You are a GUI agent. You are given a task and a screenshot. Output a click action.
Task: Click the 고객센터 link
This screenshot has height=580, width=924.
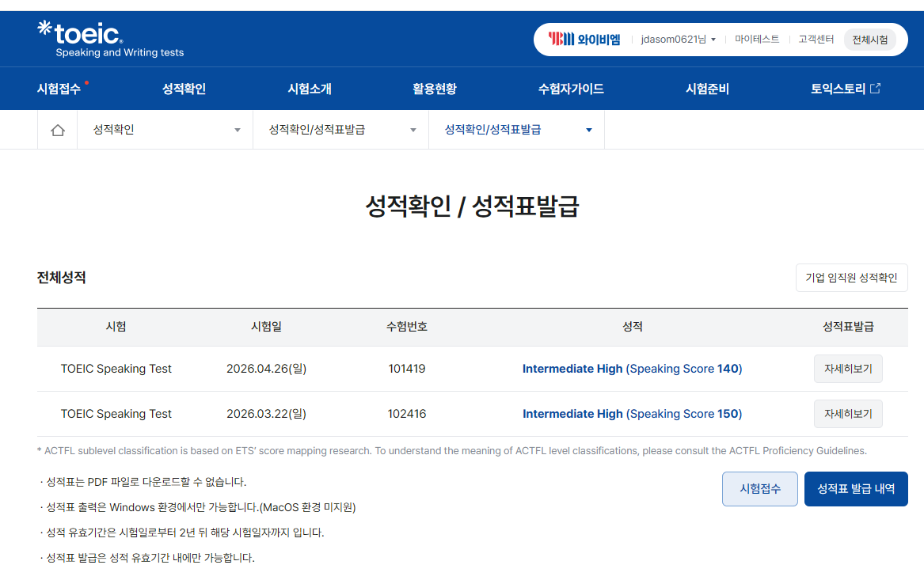(x=816, y=40)
